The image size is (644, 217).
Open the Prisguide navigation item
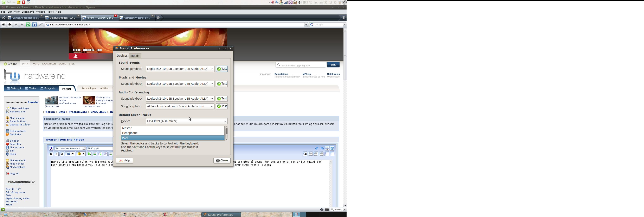[48, 89]
